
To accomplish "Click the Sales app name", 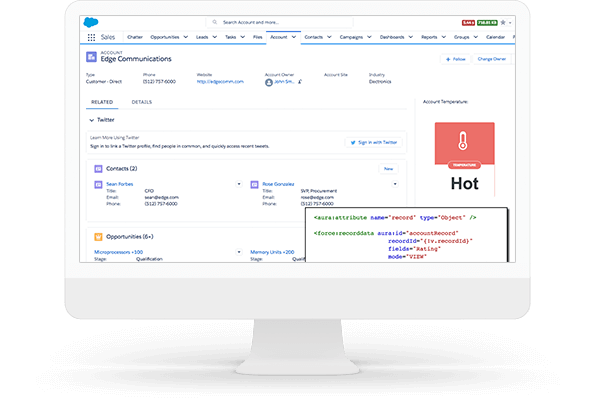I will click(108, 37).
